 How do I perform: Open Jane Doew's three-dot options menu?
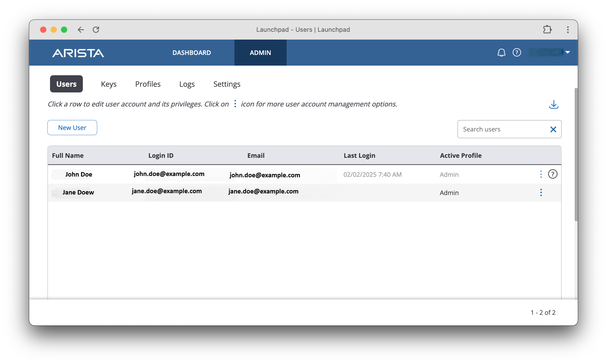[541, 192]
